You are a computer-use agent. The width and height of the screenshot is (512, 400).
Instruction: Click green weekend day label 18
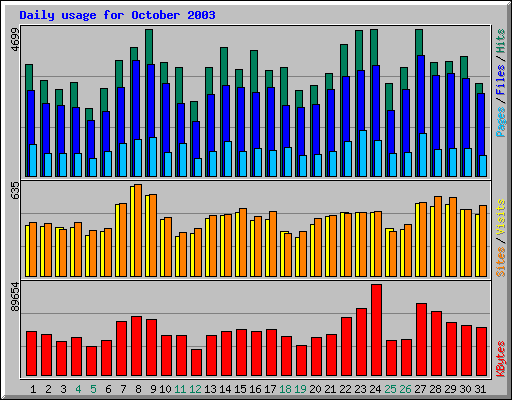pos(285,389)
